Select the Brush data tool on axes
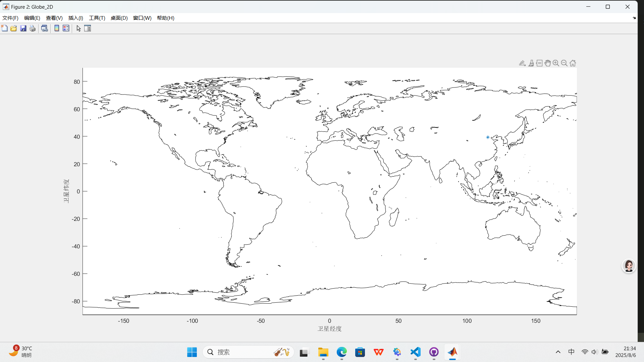This screenshot has height=362, width=644. coord(531,63)
